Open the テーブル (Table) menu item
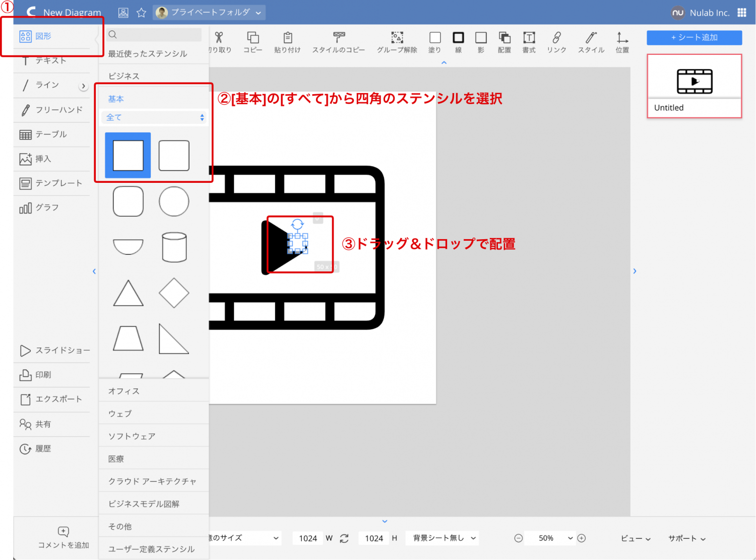Viewport: 756px width, 560px height. click(x=50, y=134)
